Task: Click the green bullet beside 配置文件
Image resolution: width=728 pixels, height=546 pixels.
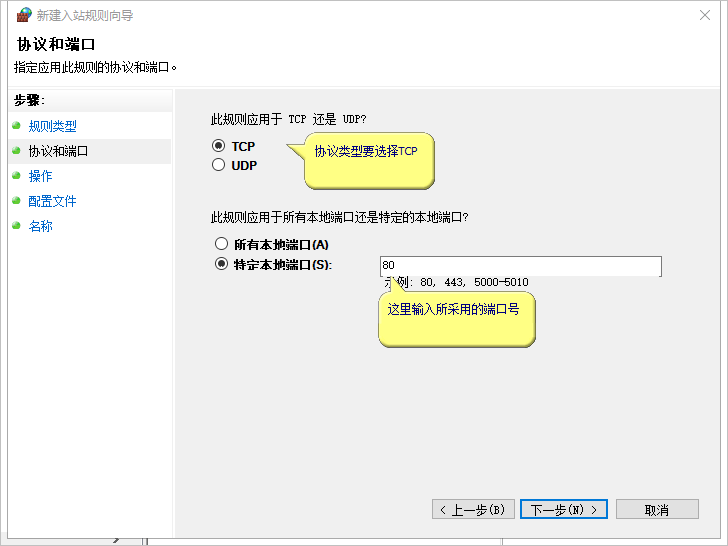Action: pyautogui.click(x=16, y=201)
